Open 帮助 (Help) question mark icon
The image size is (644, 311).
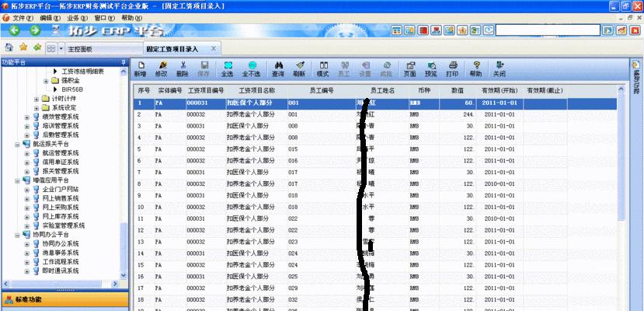coord(476,69)
